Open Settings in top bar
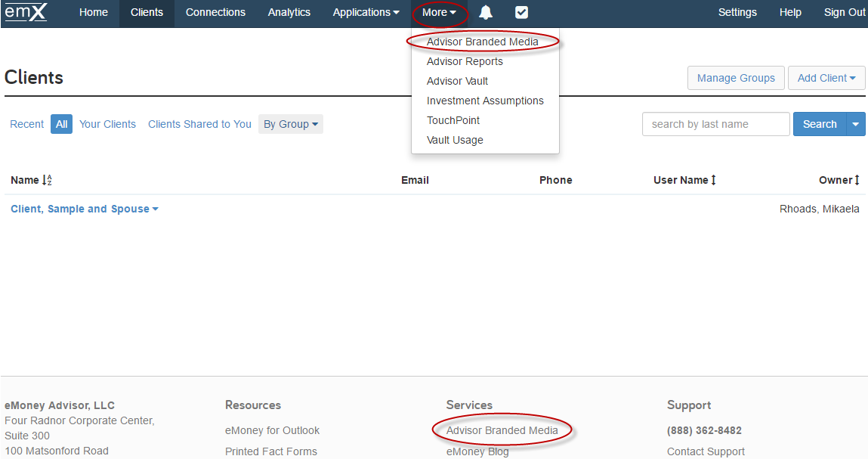Viewport: 868px width, 459px height. click(737, 12)
